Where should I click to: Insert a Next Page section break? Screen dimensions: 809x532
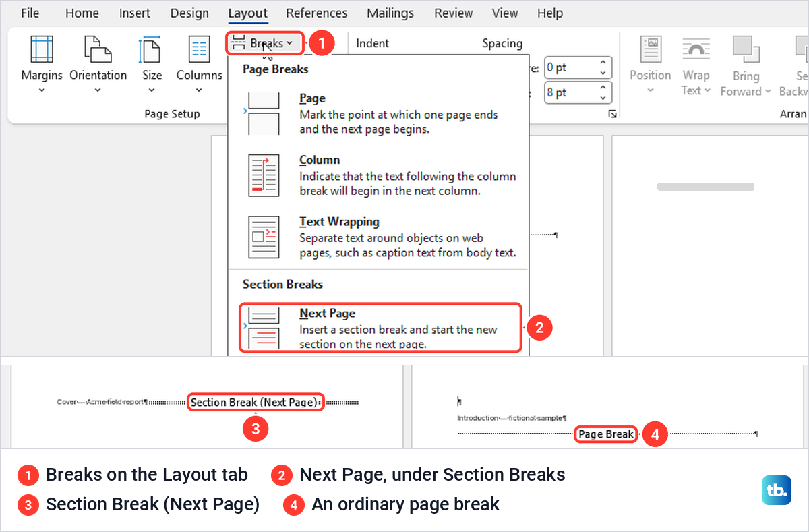coord(381,328)
